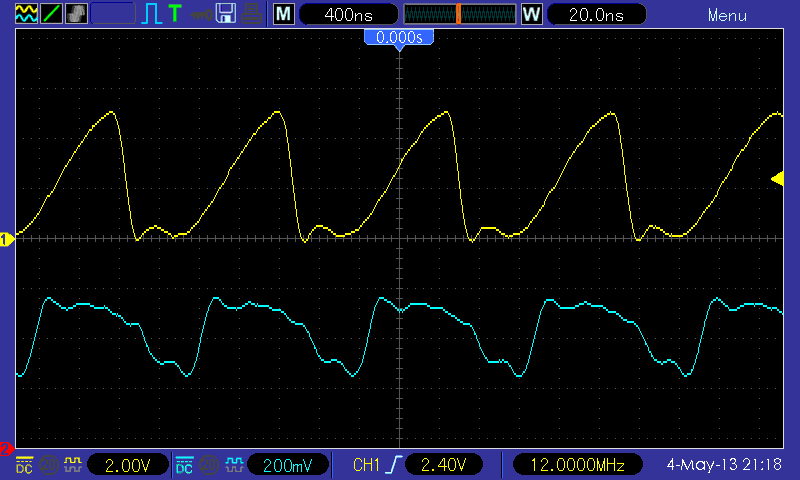
Task: Click the green line vector display icon
Action: (x=51, y=14)
